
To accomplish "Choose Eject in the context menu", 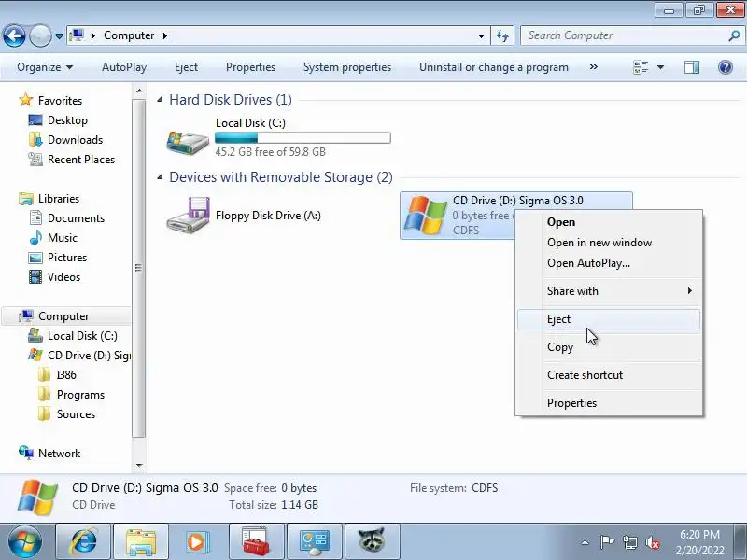I will click(x=609, y=319).
